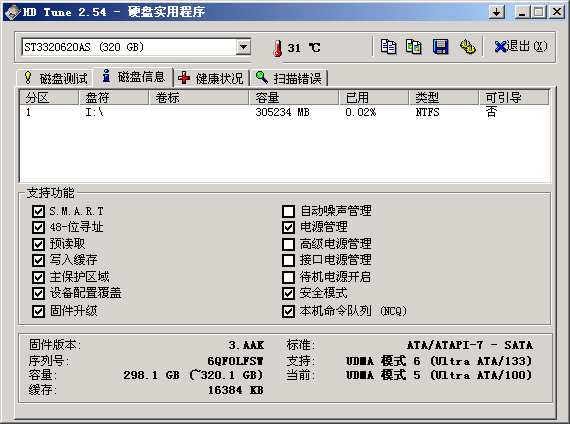Select the partition row with I:\ drive
Screen dimensions: 570x424
pyautogui.click(x=284, y=112)
